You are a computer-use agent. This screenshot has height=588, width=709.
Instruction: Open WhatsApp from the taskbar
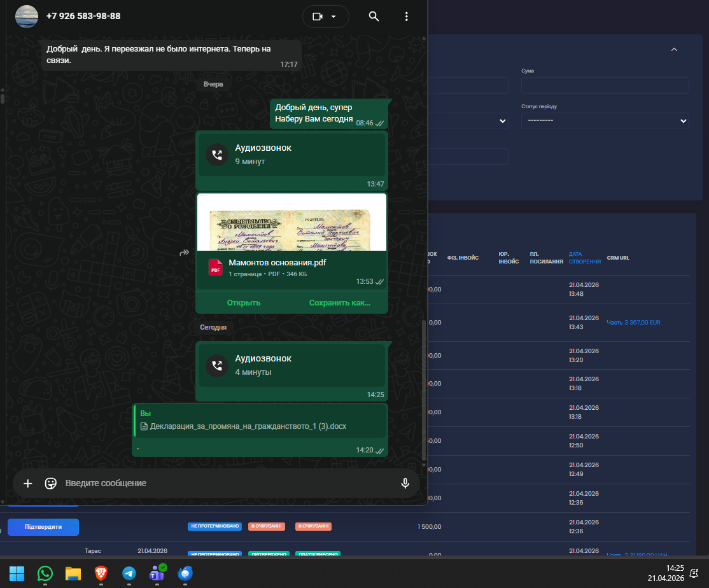[x=45, y=573]
